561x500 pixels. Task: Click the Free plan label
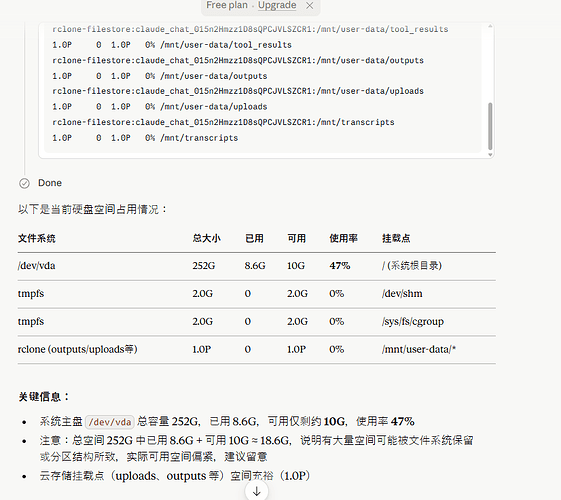[x=227, y=5]
